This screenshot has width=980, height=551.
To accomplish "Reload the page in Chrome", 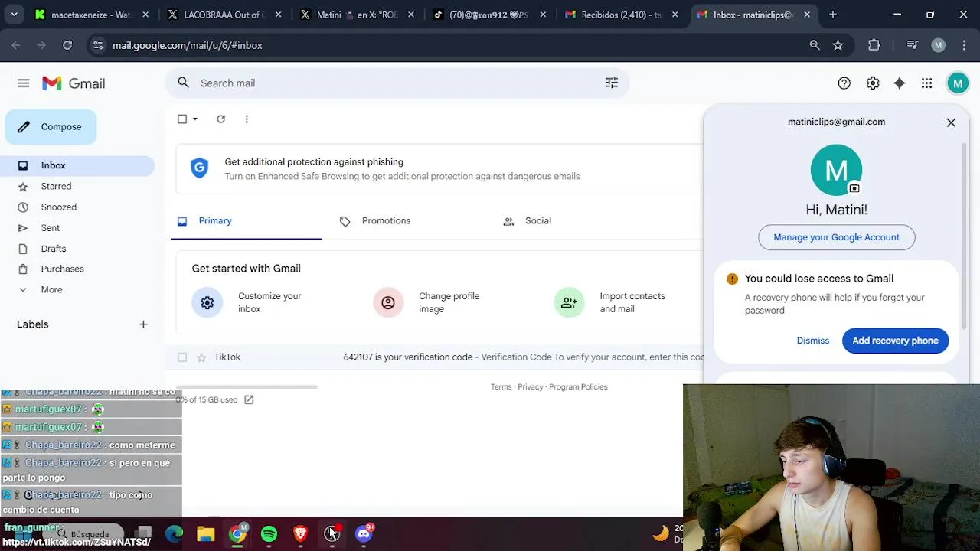I will [x=67, y=45].
